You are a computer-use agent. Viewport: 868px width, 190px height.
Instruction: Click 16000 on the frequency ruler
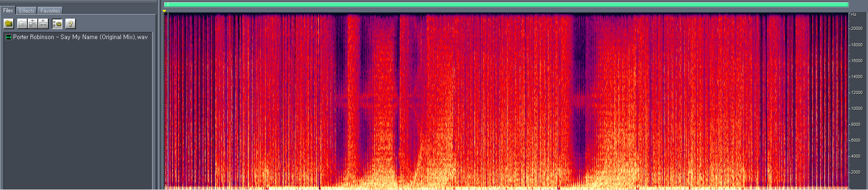[x=857, y=61]
